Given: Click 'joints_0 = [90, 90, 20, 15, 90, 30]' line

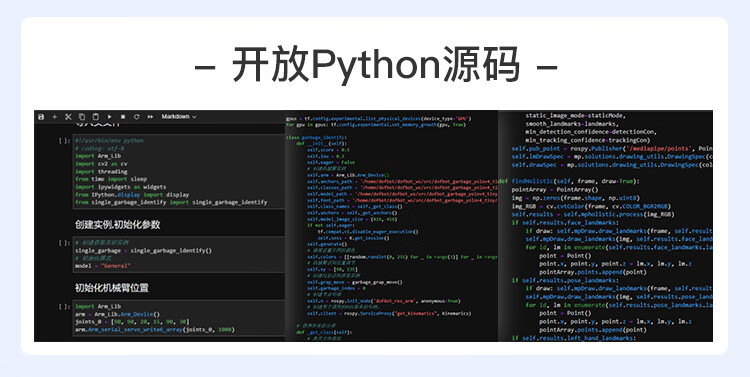Looking at the screenshot, I should [x=132, y=322].
